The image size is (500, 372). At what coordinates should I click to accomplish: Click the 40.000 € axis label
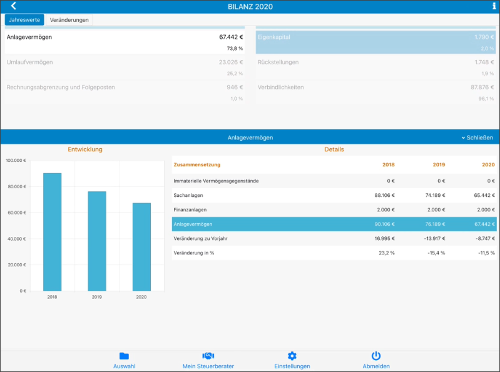coord(17,239)
